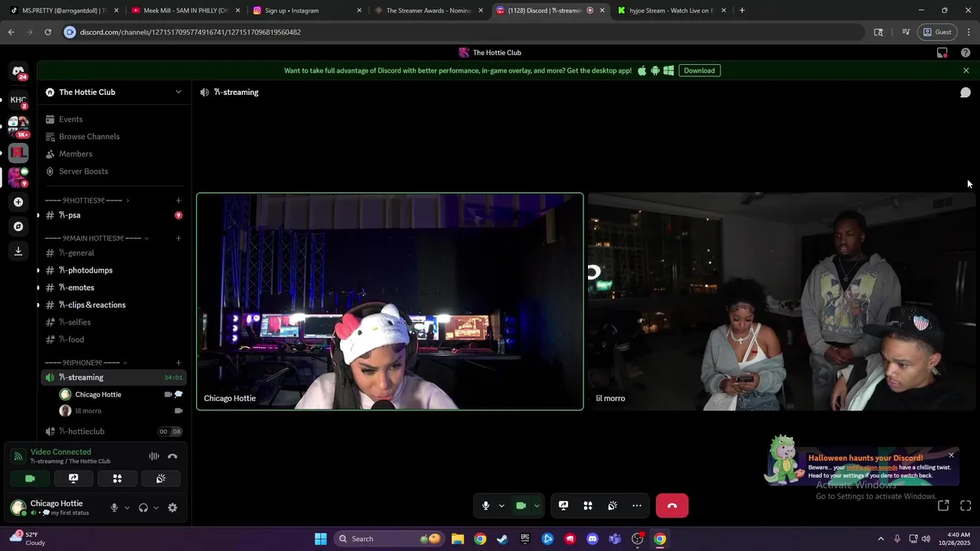Open output device options arrow in user panel

[x=156, y=507]
